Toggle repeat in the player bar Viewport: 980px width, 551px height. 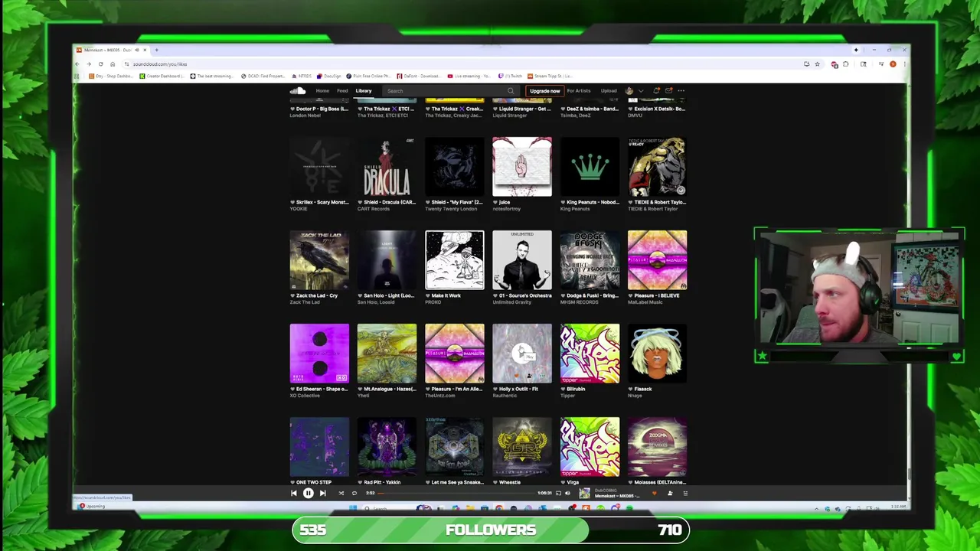(354, 494)
